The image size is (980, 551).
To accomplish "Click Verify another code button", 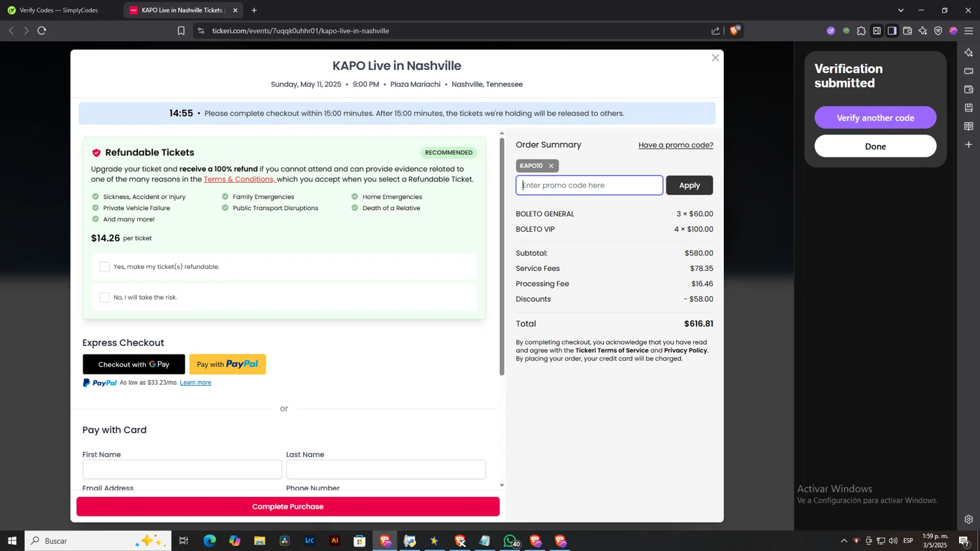I will pyautogui.click(x=875, y=118).
